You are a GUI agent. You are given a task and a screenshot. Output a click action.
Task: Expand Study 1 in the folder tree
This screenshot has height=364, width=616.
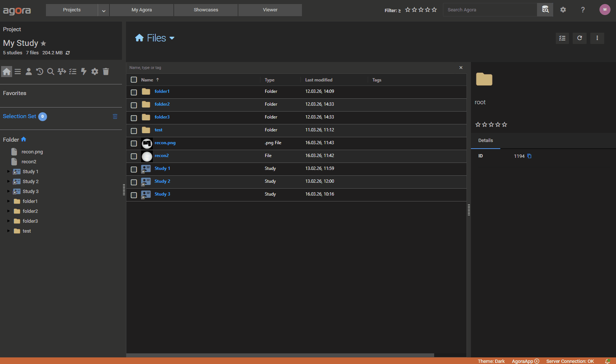pyautogui.click(x=8, y=171)
